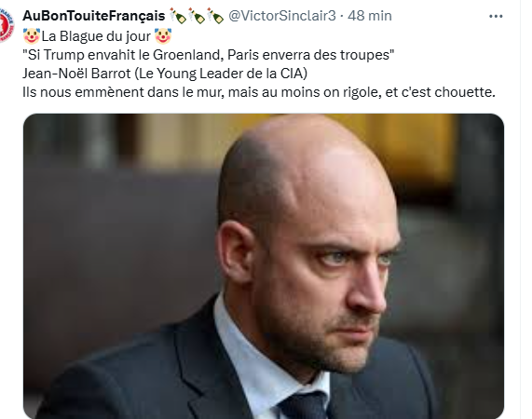Click the middle champagne bottle emoji
The height and width of the screenshot is (419, 532).
(x=197, y=16)
